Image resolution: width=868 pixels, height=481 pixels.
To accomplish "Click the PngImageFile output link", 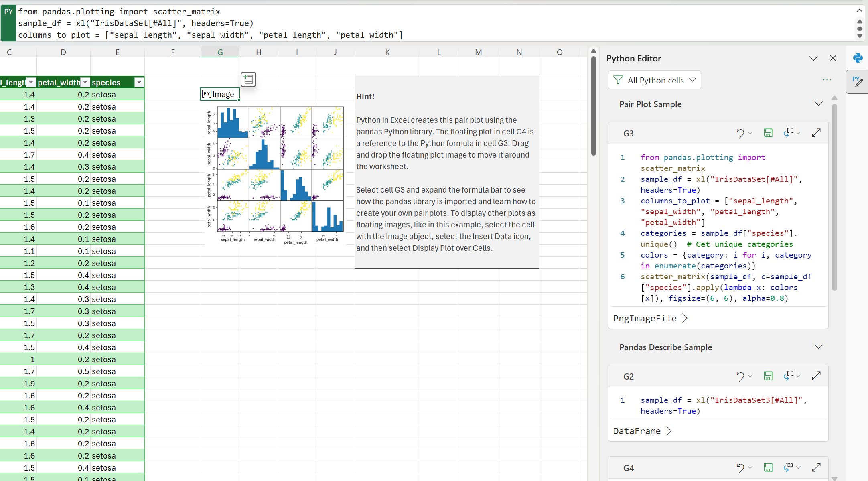I will [645, 318].
